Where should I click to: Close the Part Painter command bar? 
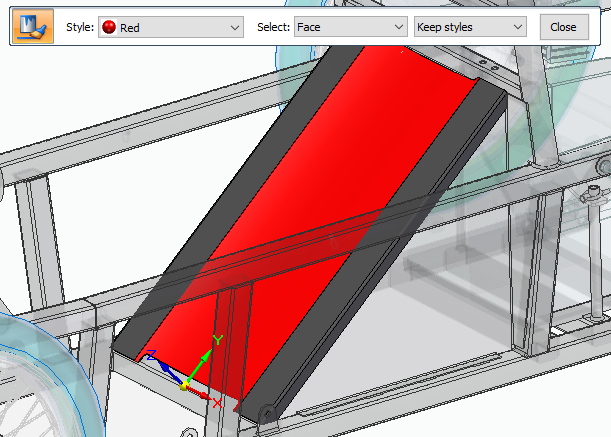tap(563, 27)
